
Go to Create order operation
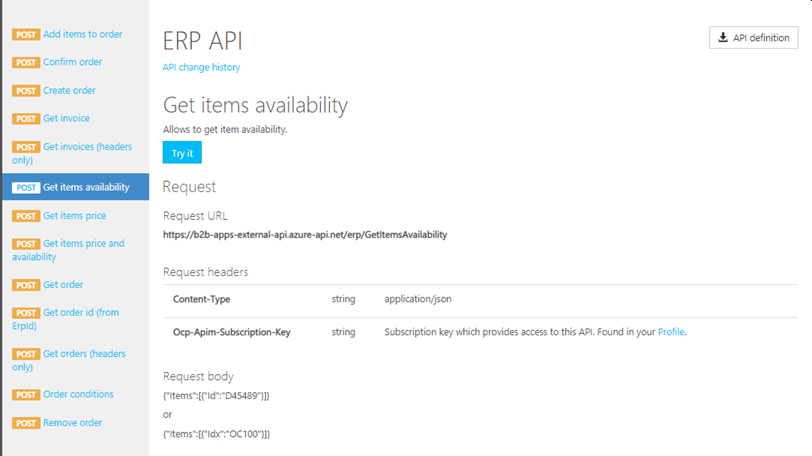coord(69,90)
